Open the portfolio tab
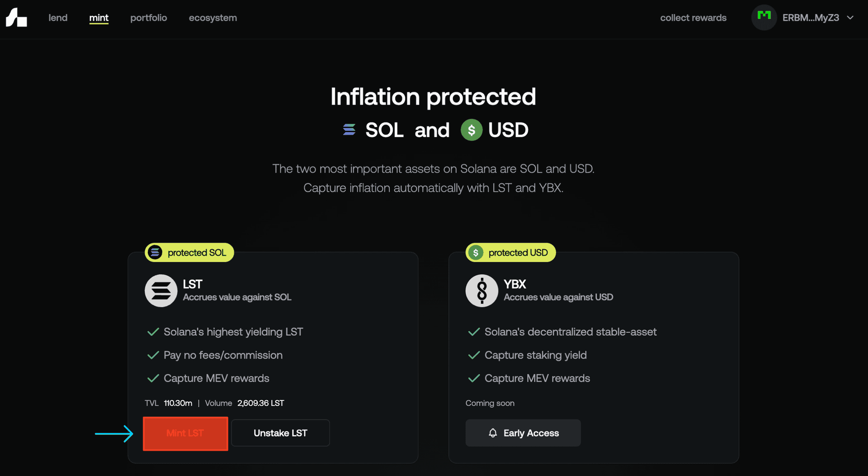The width and height of the screenshot is (868, 476). click(149, 18)
